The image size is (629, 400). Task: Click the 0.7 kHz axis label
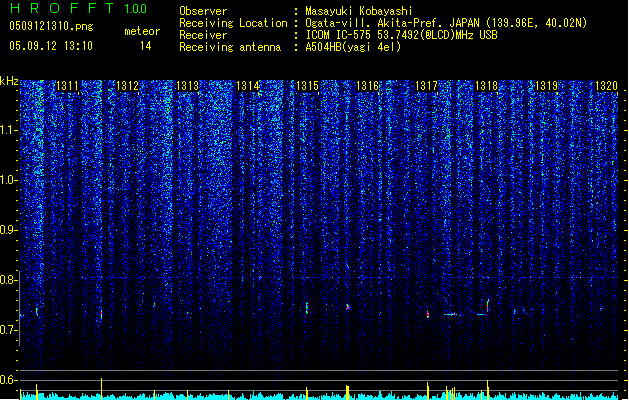8,330
